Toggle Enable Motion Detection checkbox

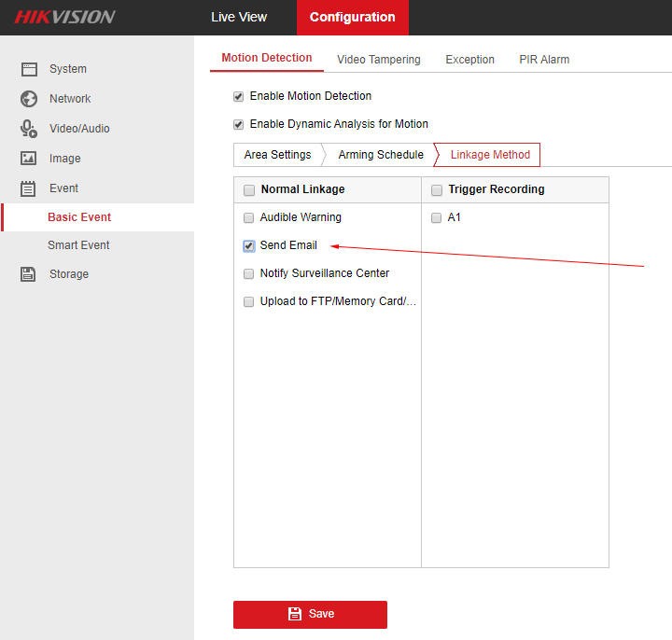pos(239,97)
